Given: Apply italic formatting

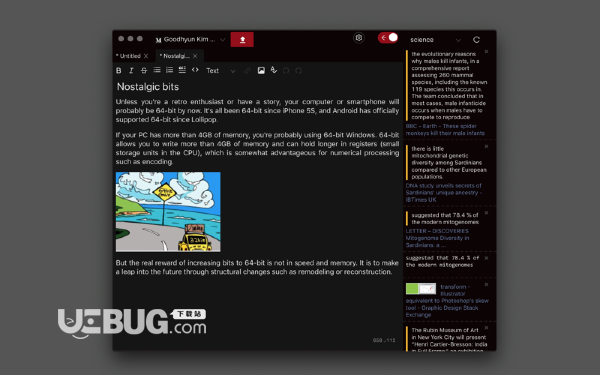Looking at the screenshot, I should pyautogui.click(x=131, y=70).
